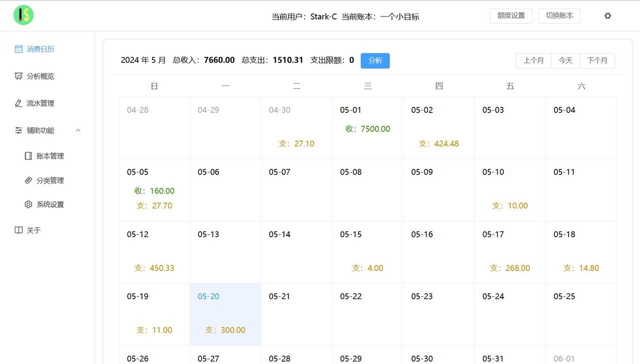Collapse the 辅助功能 submenu chevron
Screen dimensions: 640x364
[78, 130]
